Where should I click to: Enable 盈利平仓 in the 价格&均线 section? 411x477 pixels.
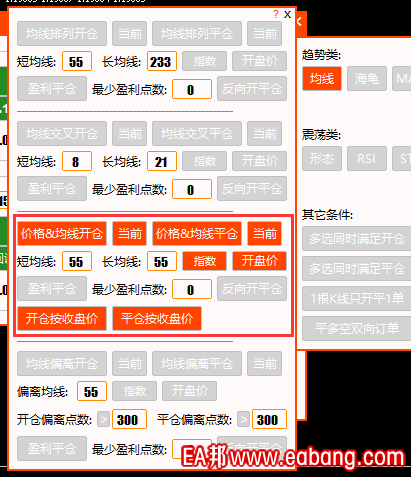point(52,289)
